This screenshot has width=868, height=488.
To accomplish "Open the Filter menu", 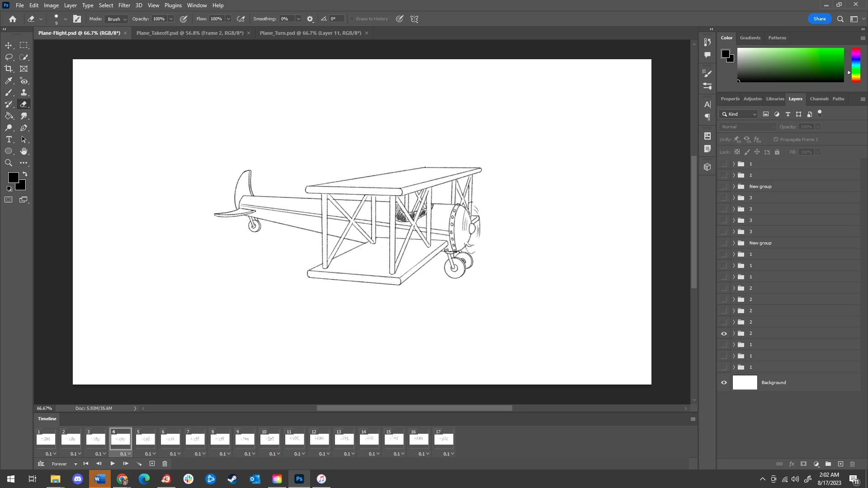I will pos(124,5).
